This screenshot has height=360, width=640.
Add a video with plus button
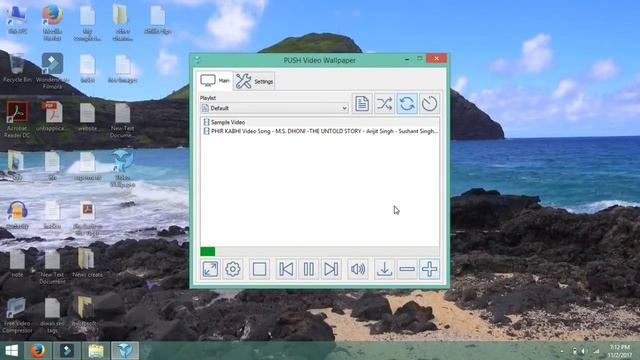click(x=429, y=269)
